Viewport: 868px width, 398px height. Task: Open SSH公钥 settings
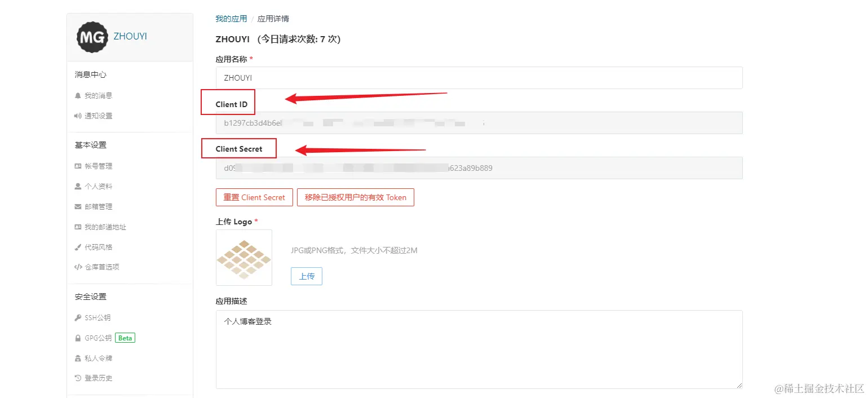point(98,318)
